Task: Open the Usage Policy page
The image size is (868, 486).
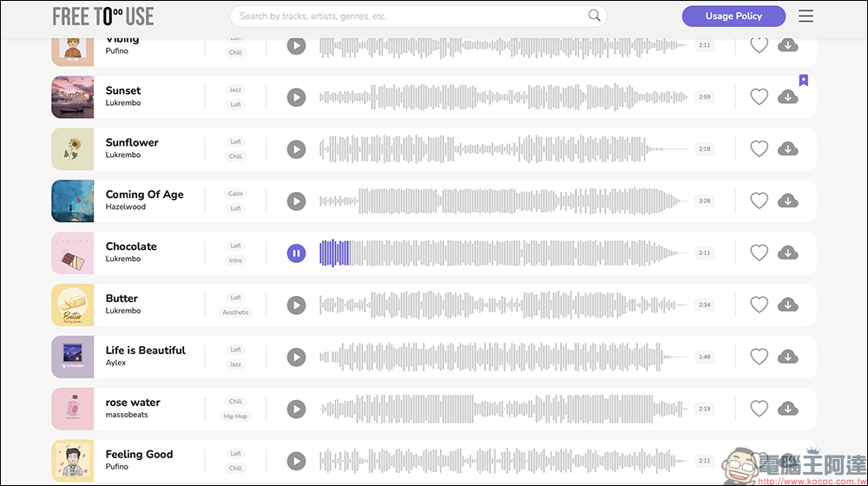Action: 733,16
